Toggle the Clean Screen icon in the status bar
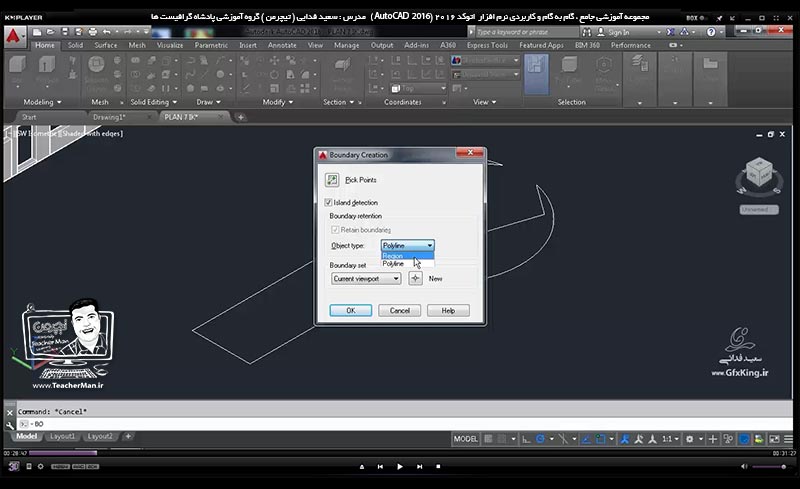 click(x=774, y=439)
